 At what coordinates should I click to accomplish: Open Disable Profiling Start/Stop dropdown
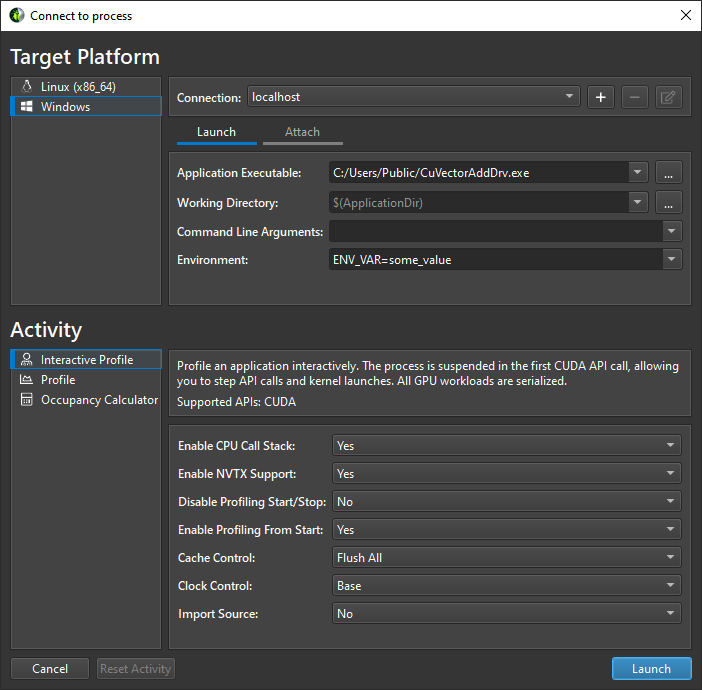(x=506, y=501)
